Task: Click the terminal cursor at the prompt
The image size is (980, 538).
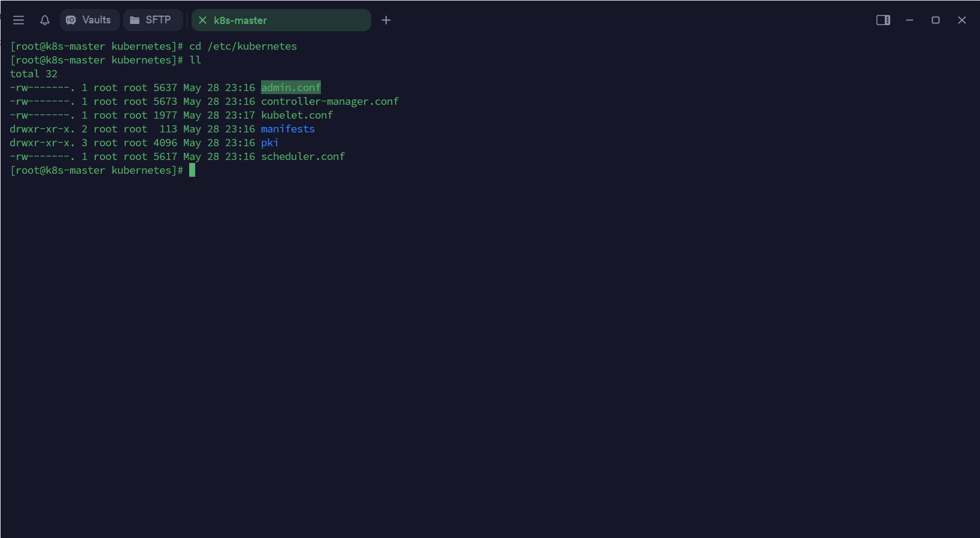Action: pyautogui.click(x=192, y=170)
